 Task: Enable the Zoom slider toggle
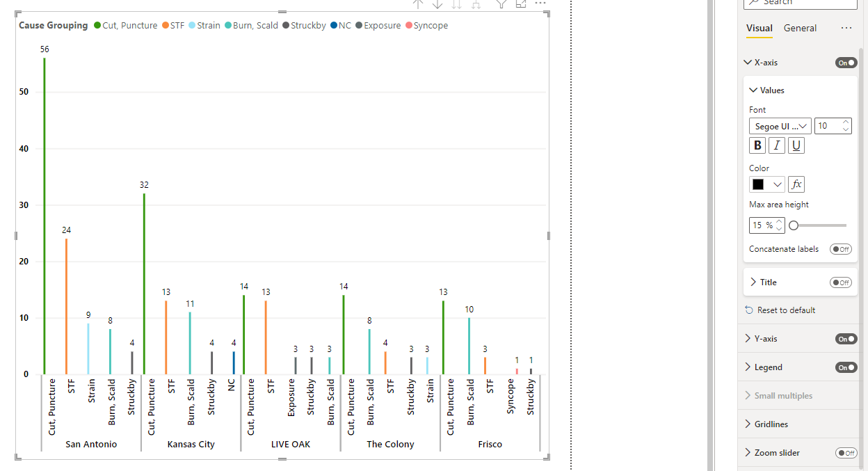846,453
